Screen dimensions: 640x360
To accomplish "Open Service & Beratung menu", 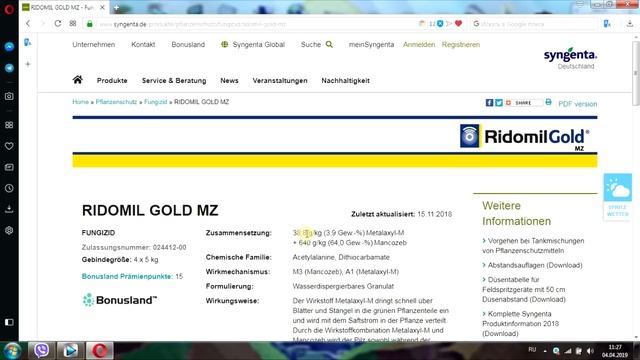I will 174,81.
